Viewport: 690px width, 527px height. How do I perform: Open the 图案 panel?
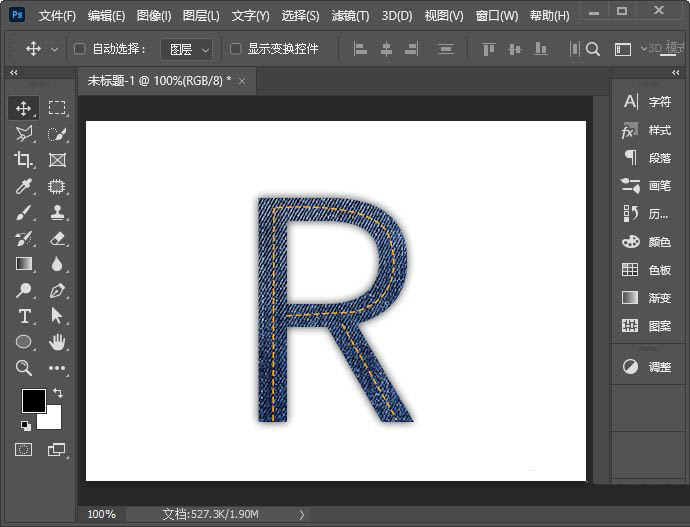pos(647,326)
